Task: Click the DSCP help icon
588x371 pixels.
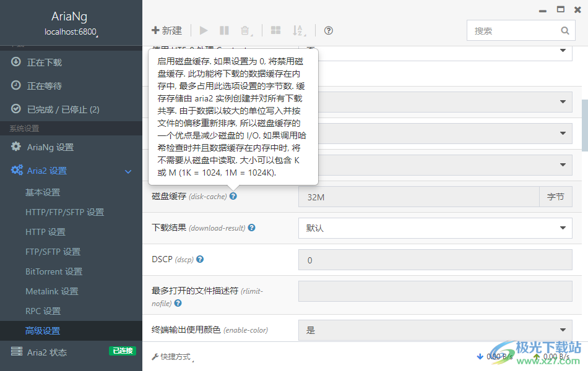Action: pyautogui.click(x=200, y=259)
